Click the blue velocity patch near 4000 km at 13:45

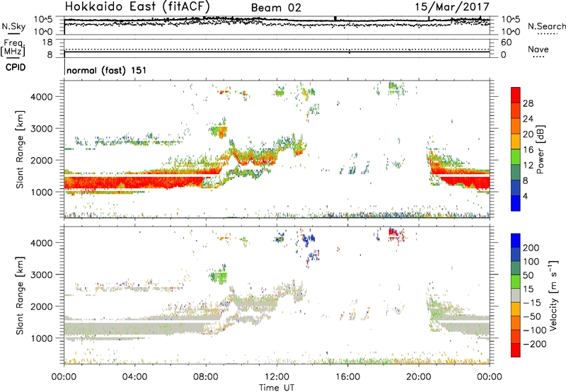coord(308,238)
